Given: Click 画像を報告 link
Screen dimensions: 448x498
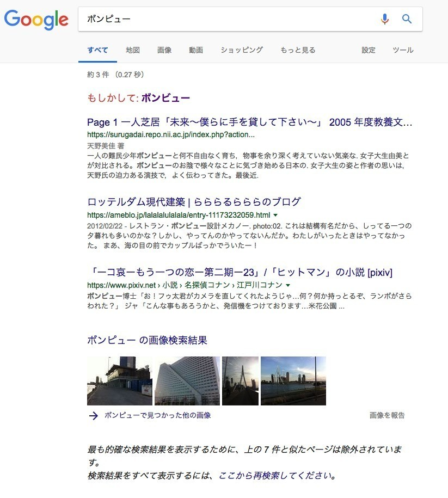Looking at the screenshot, I should click(x=387, y=415).
